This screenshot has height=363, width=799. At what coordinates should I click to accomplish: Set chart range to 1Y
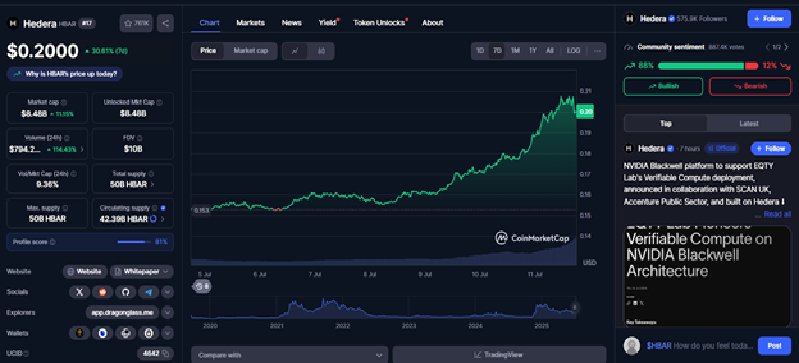[x=532, y=51]
